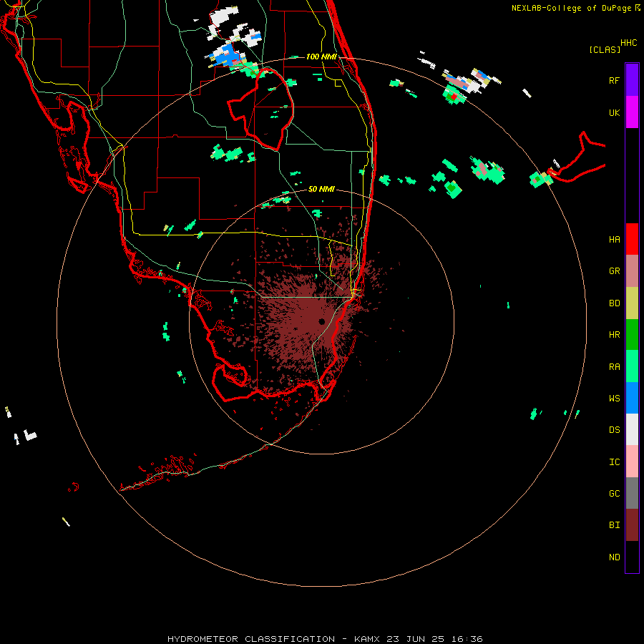Click the ND black legend swatch
The height and width of the screenshot is (644, 644).
(632, 557)
